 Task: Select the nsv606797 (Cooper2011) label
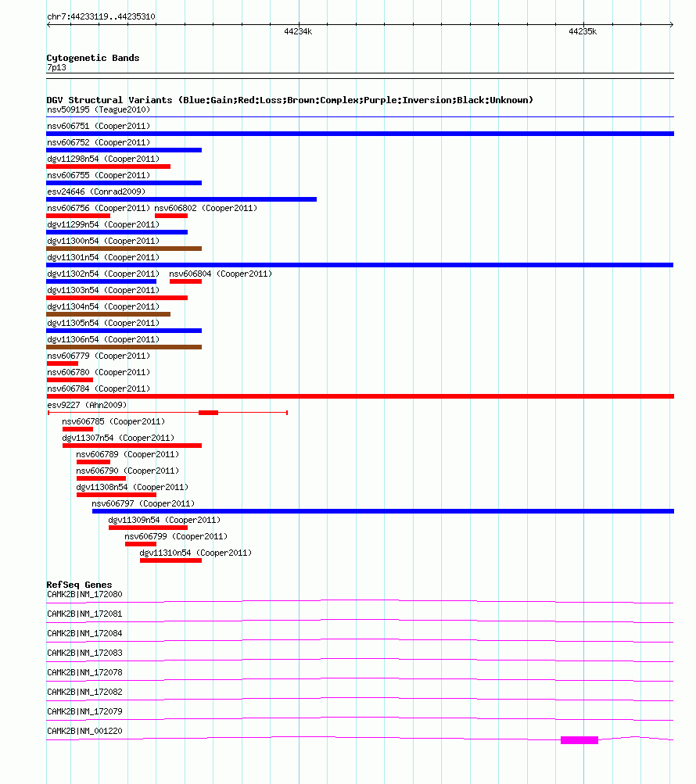click(x=143, y=503)
